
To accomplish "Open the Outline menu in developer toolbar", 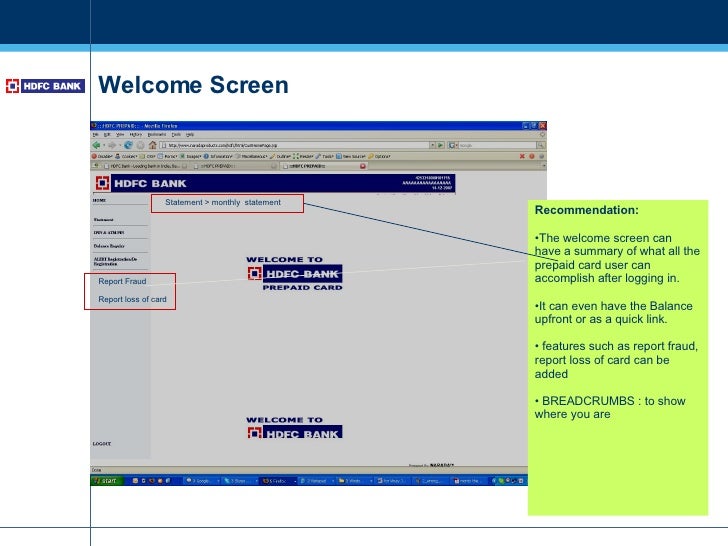I will tap(280, 156).
